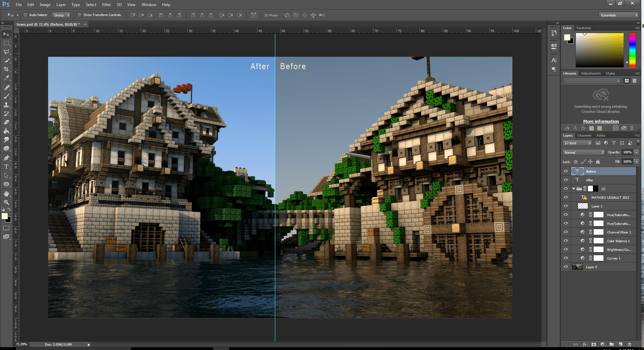Open the Paragraph panel icon

pos(554,69)
